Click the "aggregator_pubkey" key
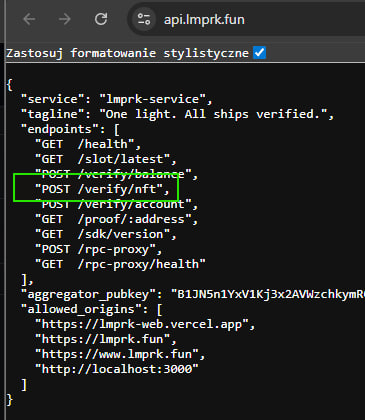Image resolution: width=365 pixels, height=420 pixels. click(x=88, y=294)
